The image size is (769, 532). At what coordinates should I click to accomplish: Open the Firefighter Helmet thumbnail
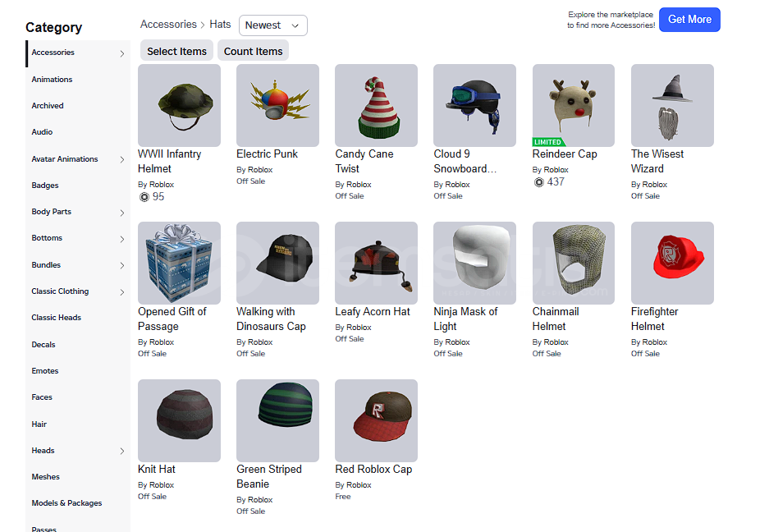672,263
